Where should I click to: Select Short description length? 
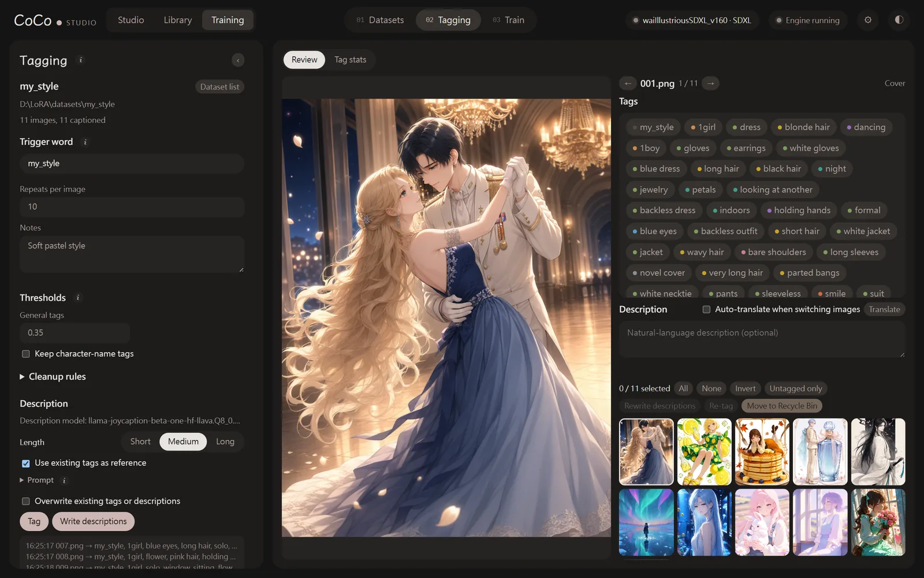[140, 442]
